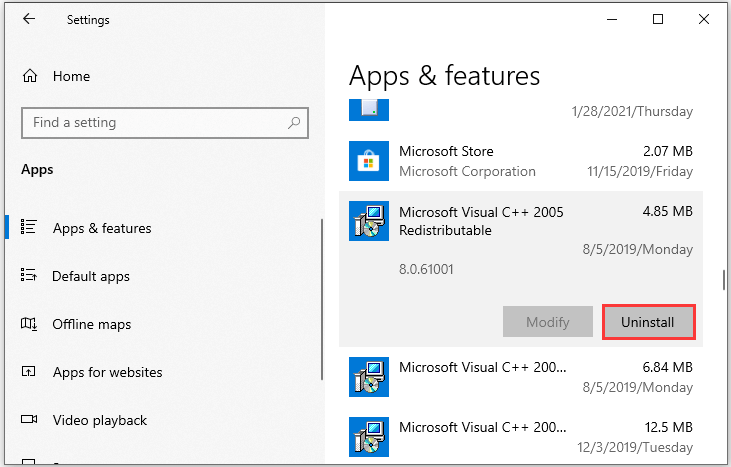731x467 pixels.
Task: Select Microsoft Store app entry name
Action: pos(446,151)
